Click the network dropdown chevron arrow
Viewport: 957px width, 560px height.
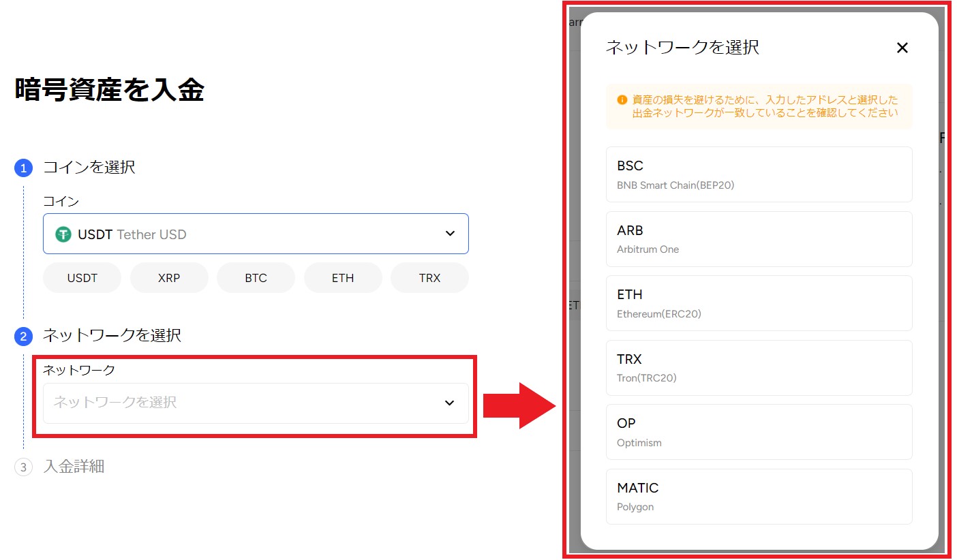tap(449, 403)
